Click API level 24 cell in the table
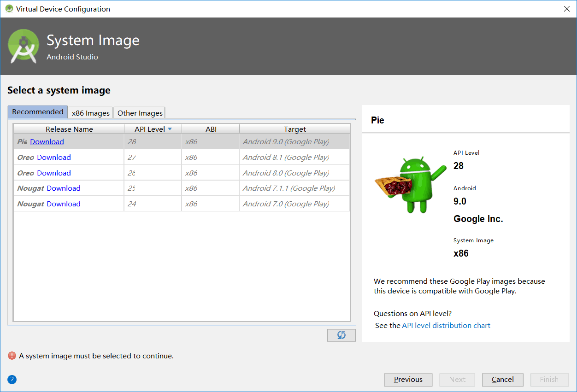 (x=153, y=204)
